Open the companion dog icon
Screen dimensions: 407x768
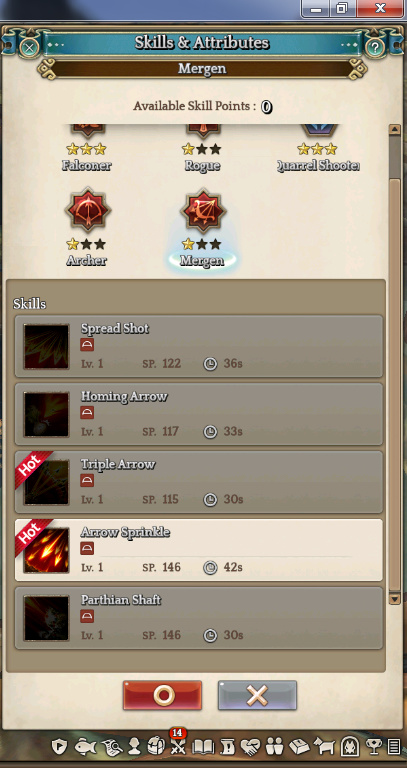pyautogui.click(x=322, y=747)
